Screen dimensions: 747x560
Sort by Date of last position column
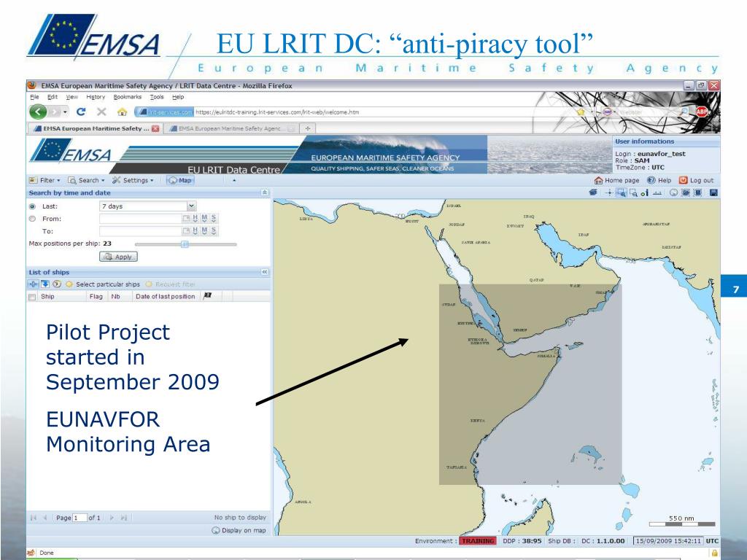point(166,296)
